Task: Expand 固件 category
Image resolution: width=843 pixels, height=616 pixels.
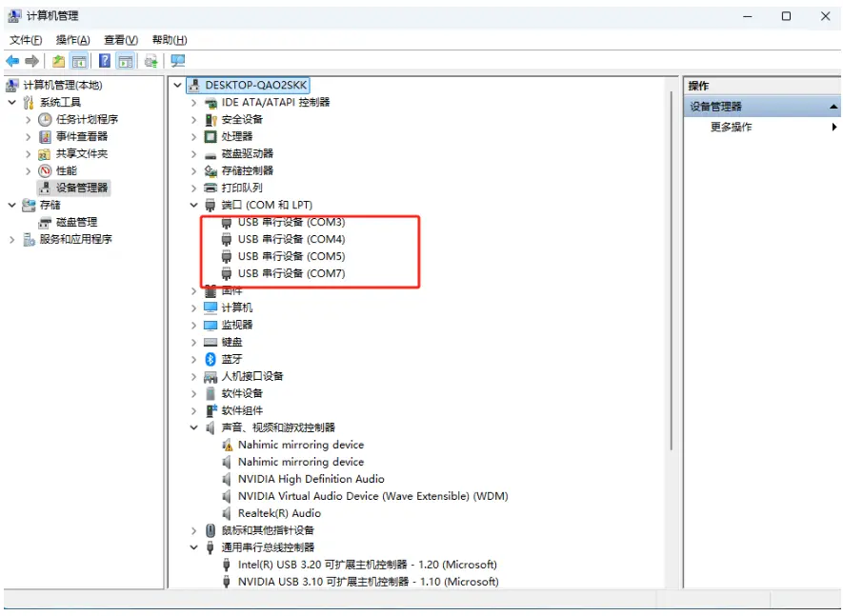Action: tap(193, 290)
